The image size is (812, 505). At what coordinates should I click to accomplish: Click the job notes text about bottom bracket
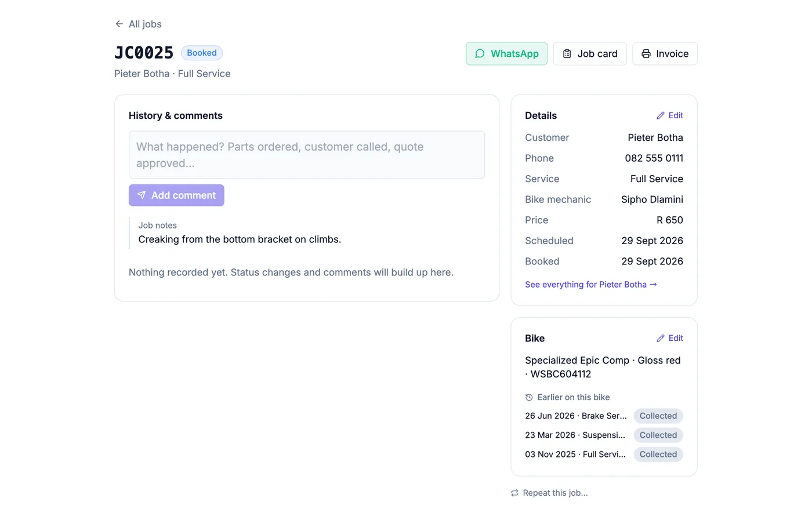point(240,239)
